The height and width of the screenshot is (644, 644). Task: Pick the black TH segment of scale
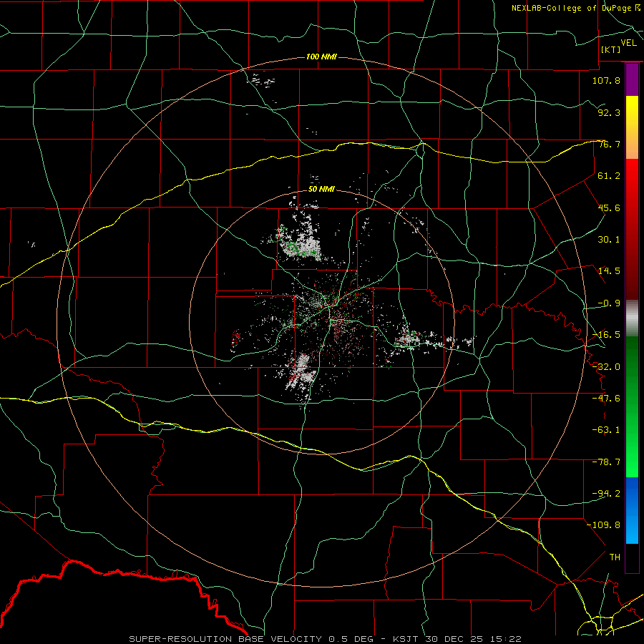(632, 558)
